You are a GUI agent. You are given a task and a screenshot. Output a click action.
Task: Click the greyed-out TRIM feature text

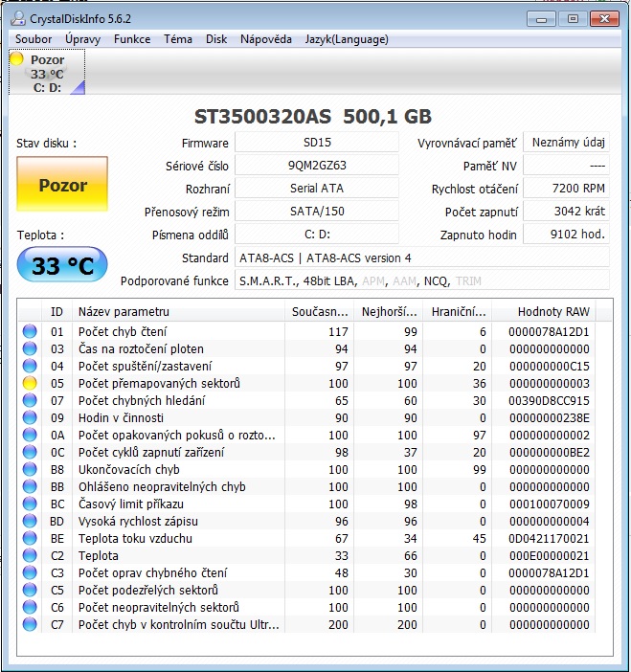click(468, 281)
